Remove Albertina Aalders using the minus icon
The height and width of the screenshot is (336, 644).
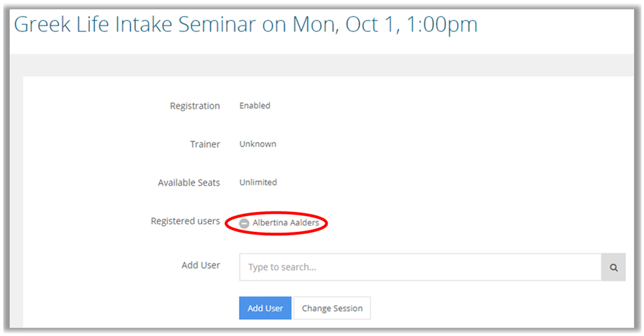coord(244,223)
